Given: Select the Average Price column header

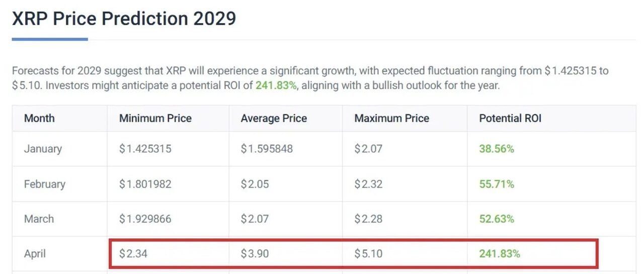Looking at the screenshot, I should [274, 118].
